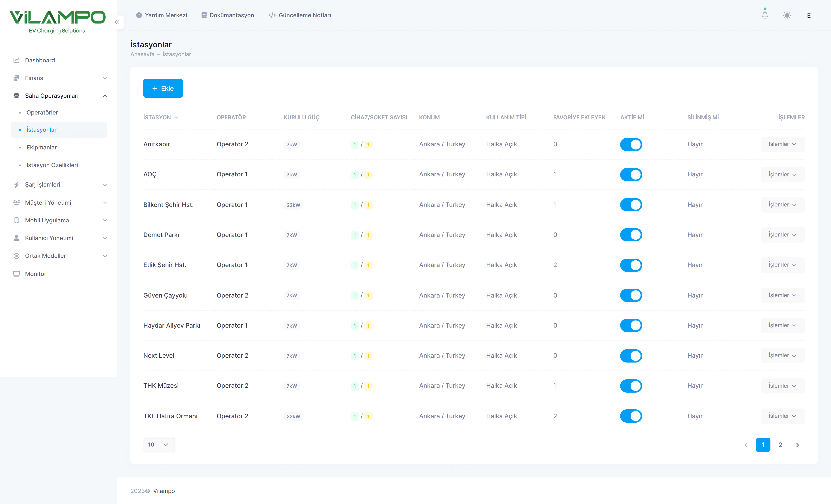Open rows-per-page dropdown showing 10
The width and height of the screenshot is (831, 504).
point(159,445)
